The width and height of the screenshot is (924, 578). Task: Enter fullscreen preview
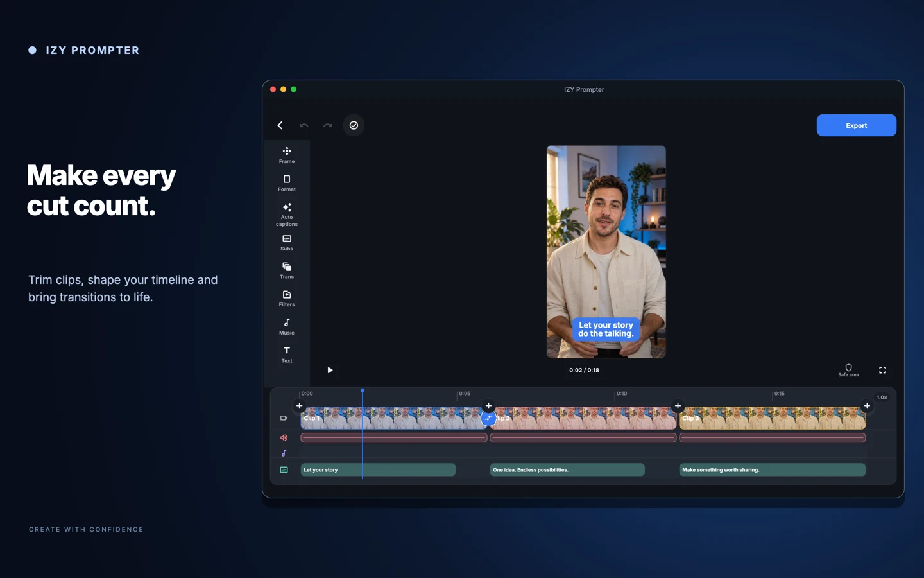pyautogui.click(x=882, y=370)
